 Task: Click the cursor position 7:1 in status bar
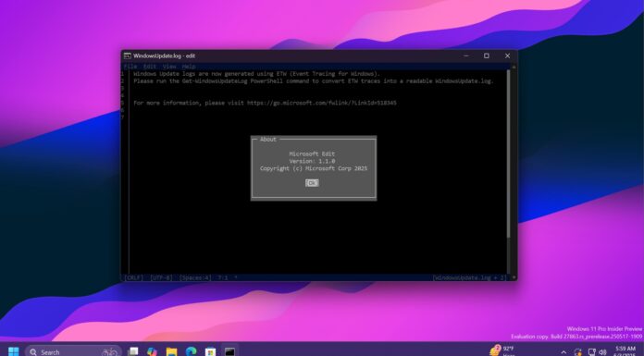pos(223,277)
